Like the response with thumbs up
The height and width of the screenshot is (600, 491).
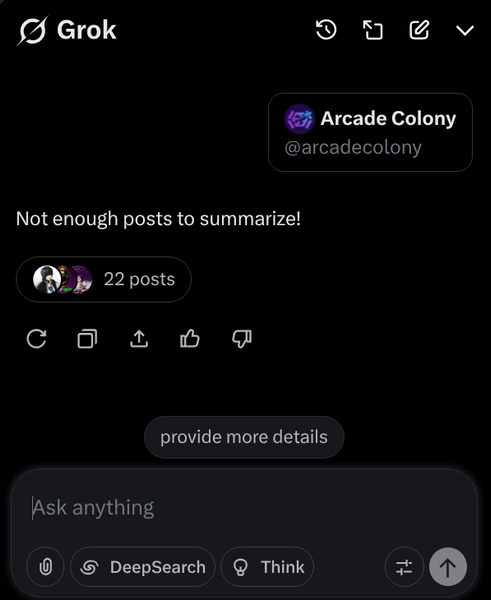tap(190, 339)
